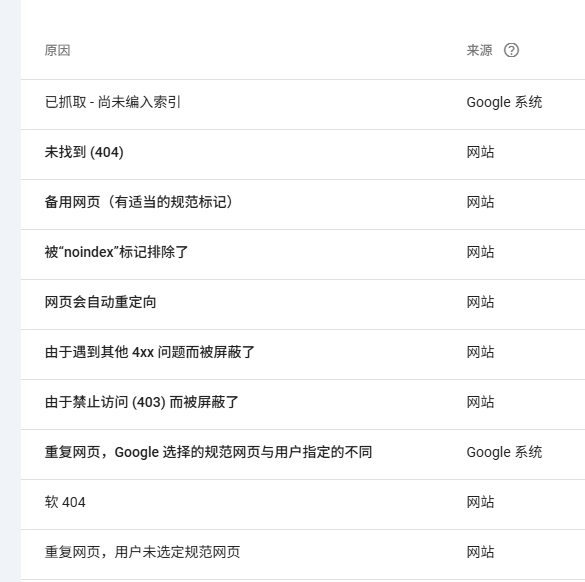
Task: Open 备用网页（有适当的规范标记）row
Action: coord(303,204)
